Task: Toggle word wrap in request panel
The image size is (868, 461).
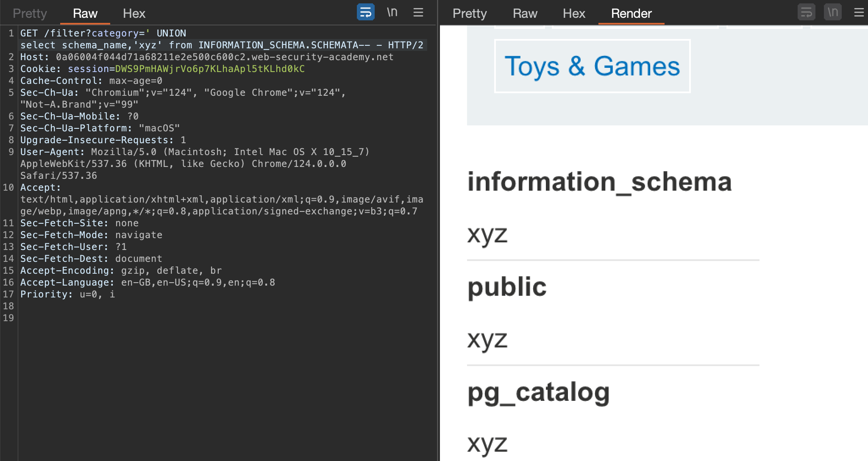Action: coord(365,12)
